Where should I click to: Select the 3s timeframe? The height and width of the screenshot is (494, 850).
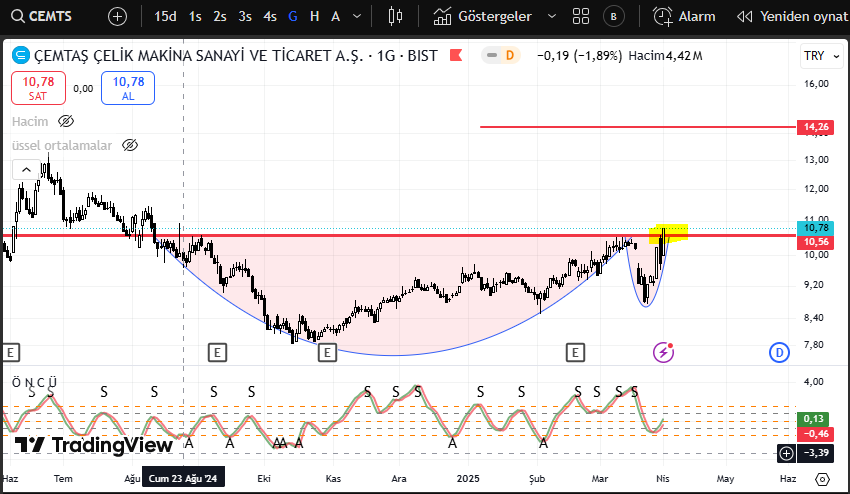(245, 16)
